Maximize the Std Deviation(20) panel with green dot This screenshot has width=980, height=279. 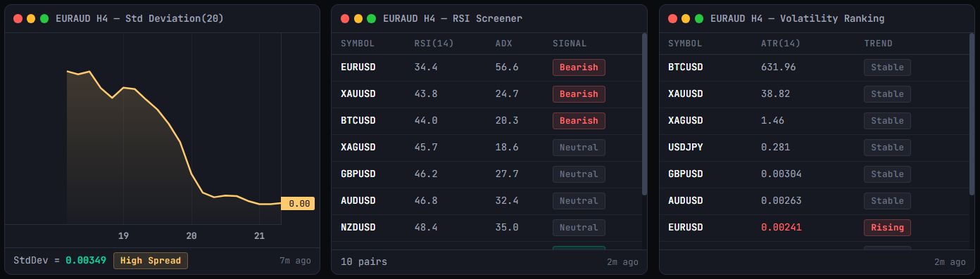[x=44, y=18]
